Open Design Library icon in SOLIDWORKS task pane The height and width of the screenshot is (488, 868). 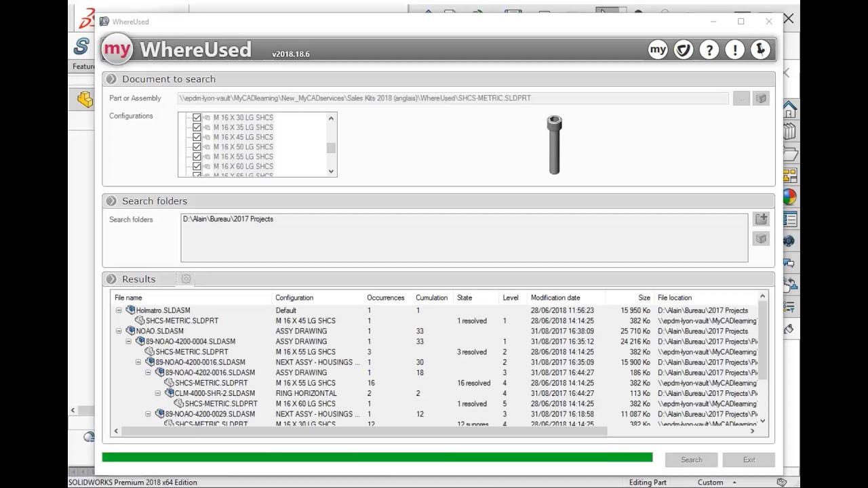[789, 131]
